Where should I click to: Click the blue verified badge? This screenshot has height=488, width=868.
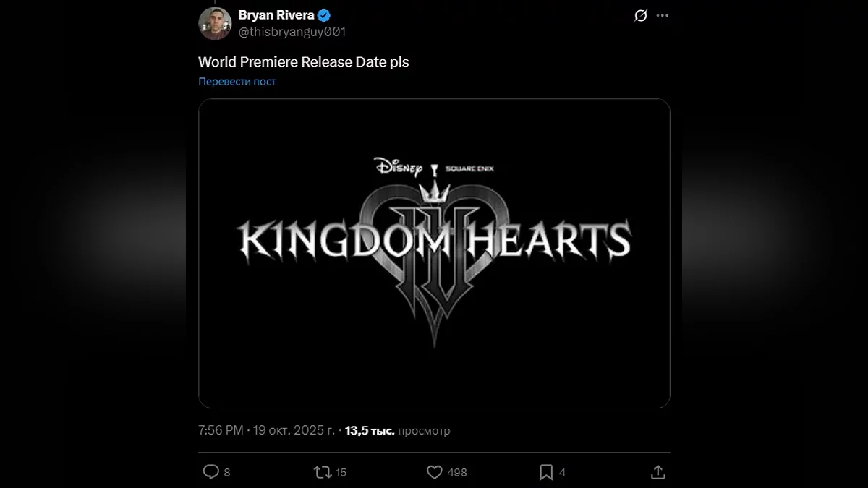click(325, 15)
